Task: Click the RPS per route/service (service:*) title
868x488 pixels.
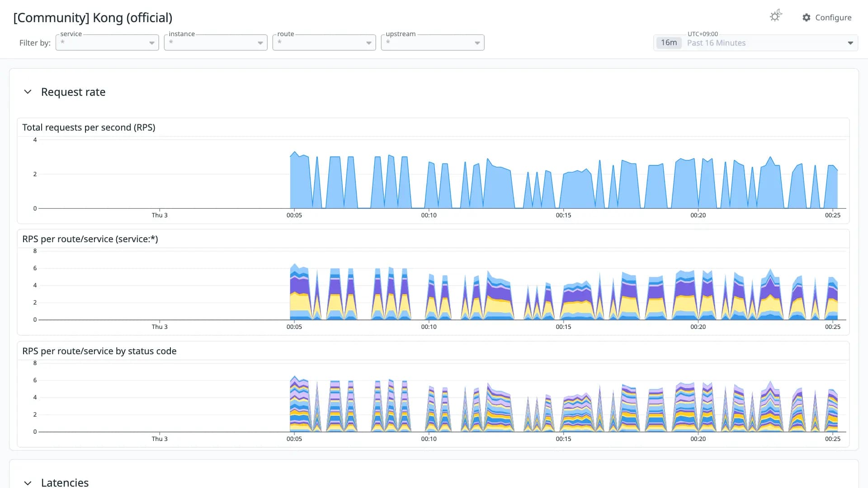Action: click(x=90, y=239)
